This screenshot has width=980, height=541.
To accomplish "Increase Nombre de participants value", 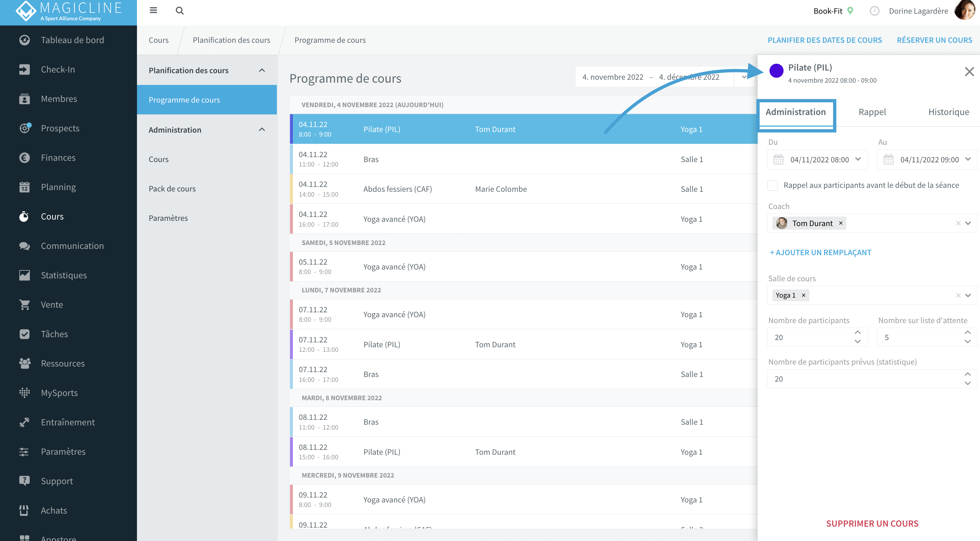I will 857,333.
